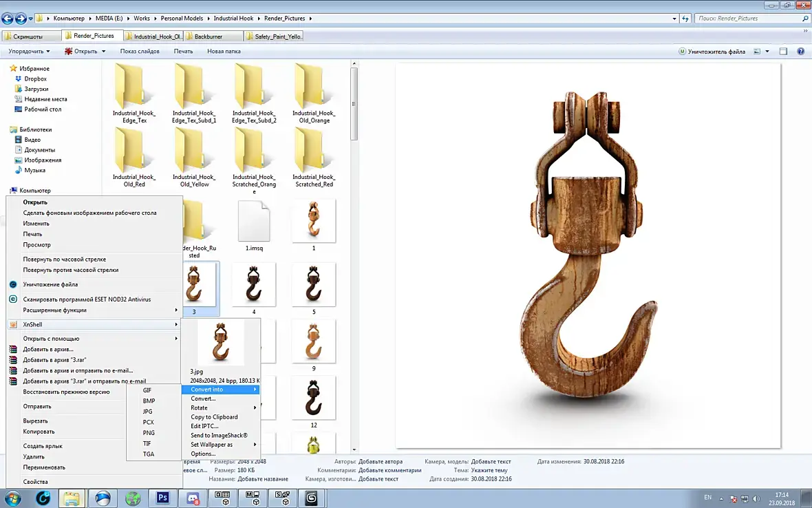812x508 pixels.
Task: Click the blue Help question mark icon
Action: coord(800,52)
